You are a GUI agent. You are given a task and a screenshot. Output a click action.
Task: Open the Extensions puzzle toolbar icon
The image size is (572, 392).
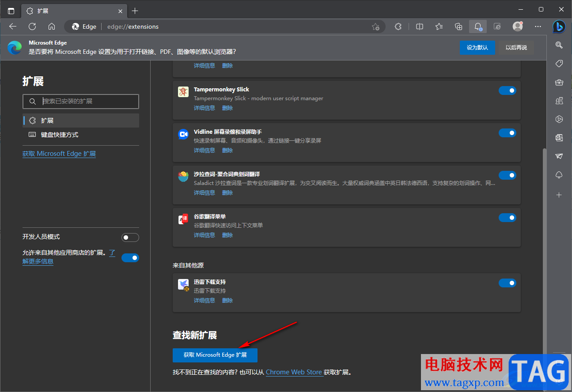[x=398, y=26]
